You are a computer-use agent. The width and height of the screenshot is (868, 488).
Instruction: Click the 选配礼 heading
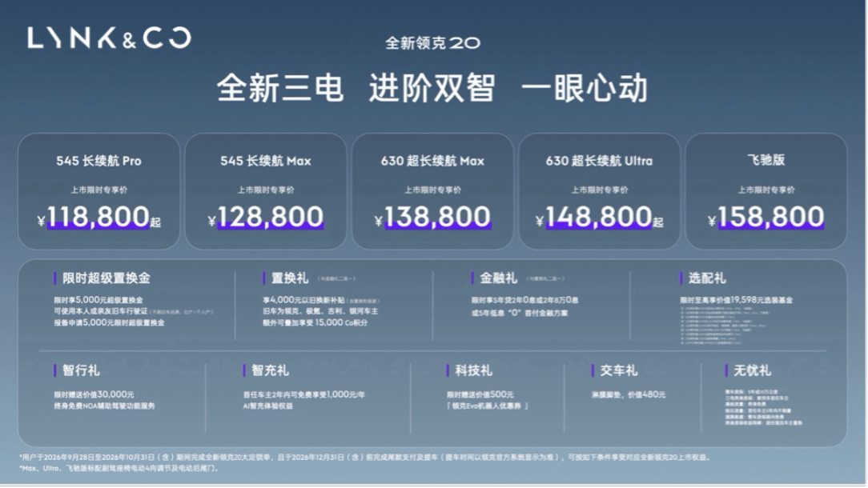707,278
